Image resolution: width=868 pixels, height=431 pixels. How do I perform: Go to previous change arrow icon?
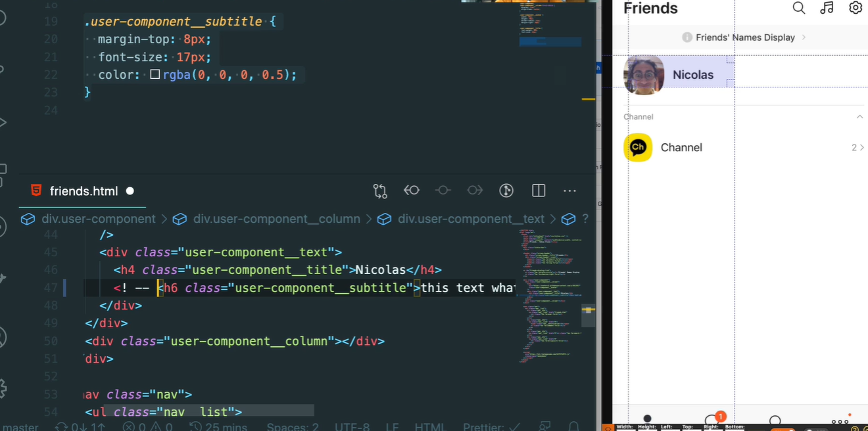point(412,191)
